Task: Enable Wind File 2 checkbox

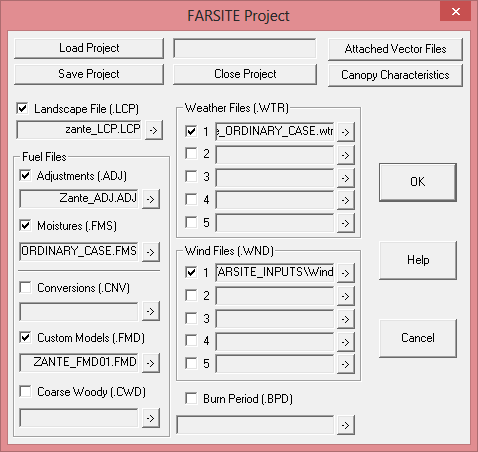Action: [191, 295]
